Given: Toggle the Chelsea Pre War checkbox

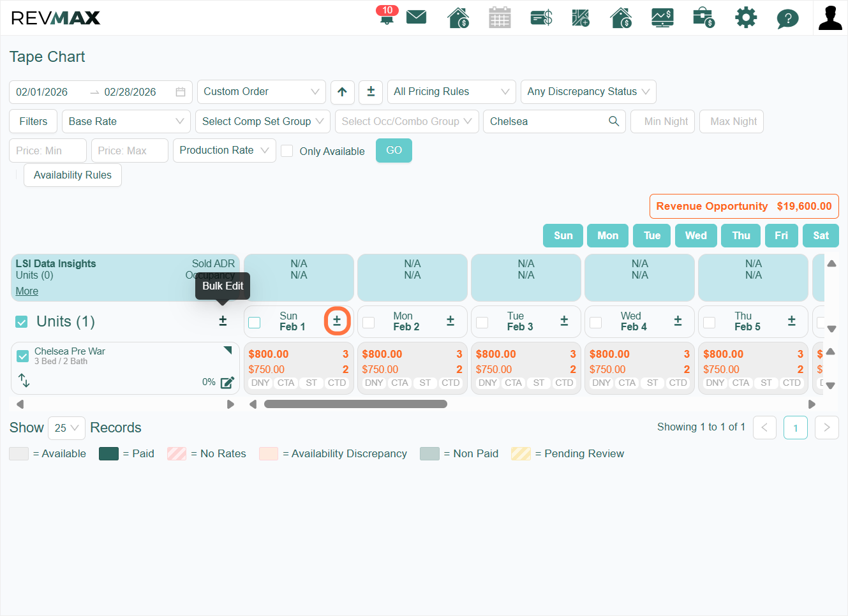Looking at the screenshot, I should coord(23,356).
